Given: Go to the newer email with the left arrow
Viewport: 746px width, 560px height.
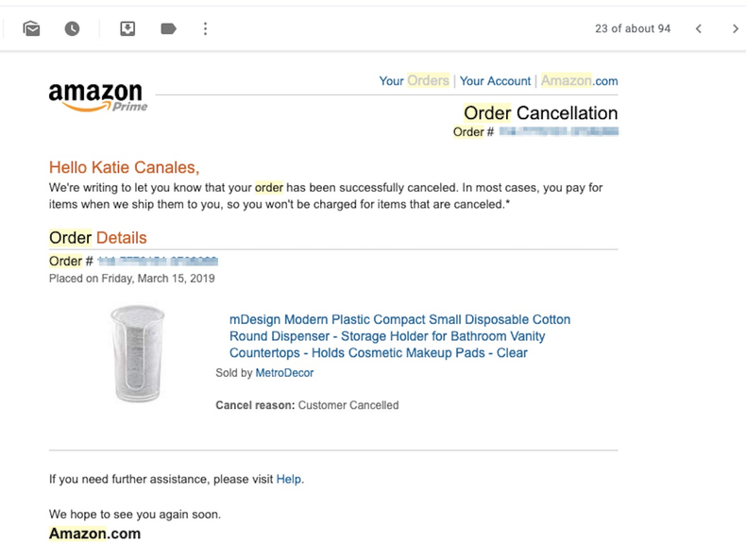Looking at the screenshot, I should 699,29.
